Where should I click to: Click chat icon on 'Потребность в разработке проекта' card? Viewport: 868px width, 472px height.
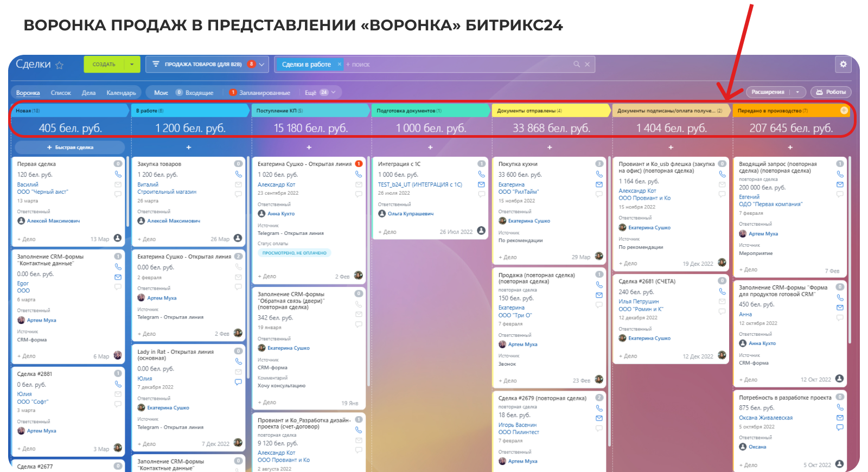click(x=840, y=428)
